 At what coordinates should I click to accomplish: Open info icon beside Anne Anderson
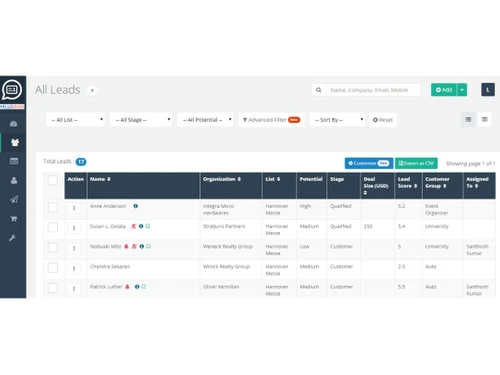[136, 206]
